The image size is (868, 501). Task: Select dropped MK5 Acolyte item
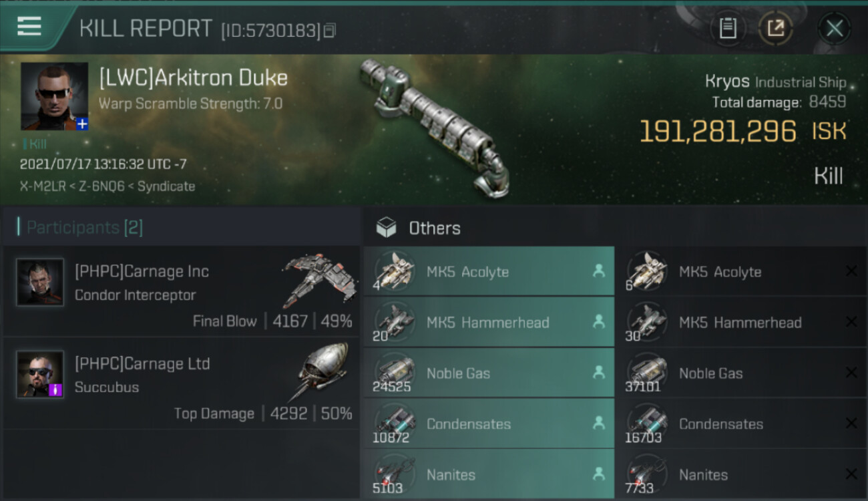click(489, 271)
